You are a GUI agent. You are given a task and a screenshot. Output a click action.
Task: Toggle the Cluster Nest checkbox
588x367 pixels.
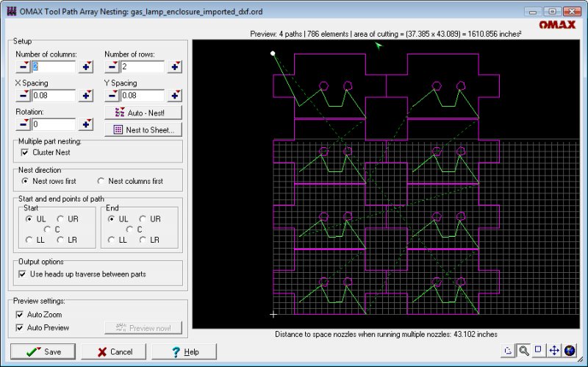point(25,152)
